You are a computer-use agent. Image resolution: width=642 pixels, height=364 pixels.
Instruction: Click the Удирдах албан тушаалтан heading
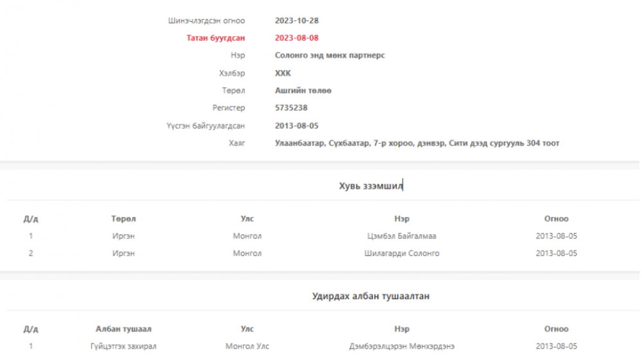coord(370,296)
